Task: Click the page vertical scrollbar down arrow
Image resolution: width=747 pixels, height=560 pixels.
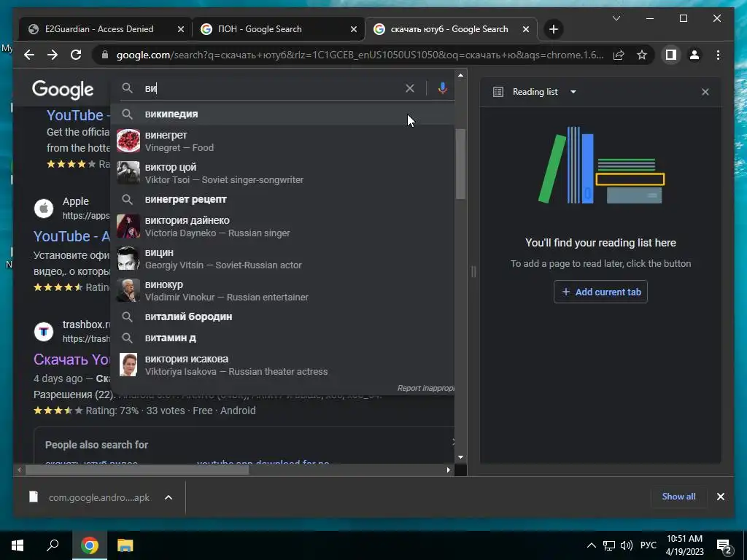Action: pos(461,457)
